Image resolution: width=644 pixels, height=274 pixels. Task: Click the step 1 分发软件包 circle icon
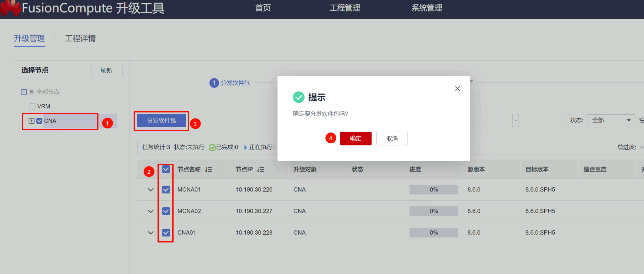(214, 83)
